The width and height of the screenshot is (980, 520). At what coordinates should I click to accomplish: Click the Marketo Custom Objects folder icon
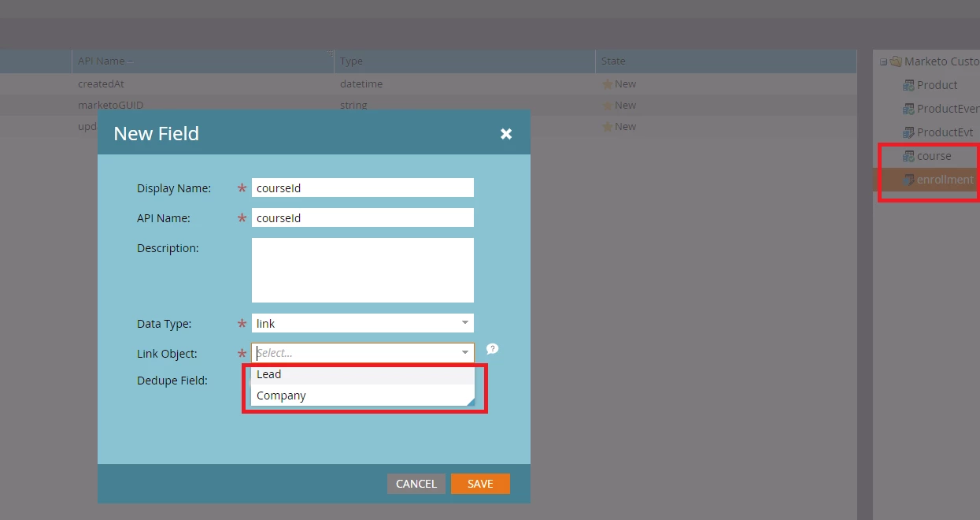pos(896,61)
